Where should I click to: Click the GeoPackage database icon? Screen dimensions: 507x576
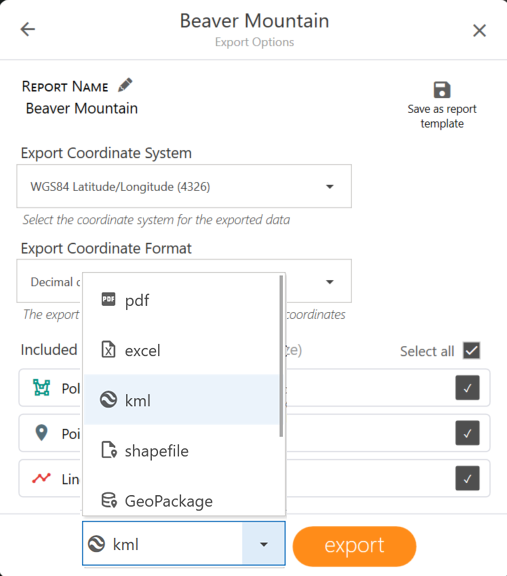(109, 500)
